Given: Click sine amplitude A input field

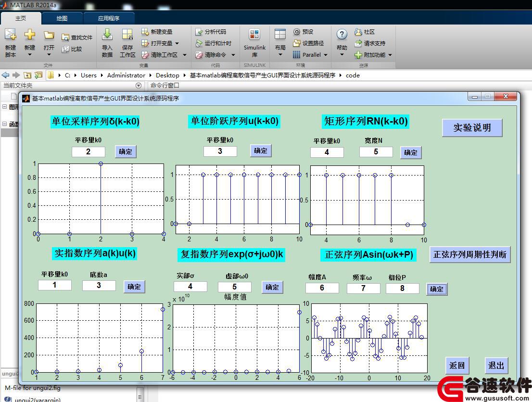Looking at the screenshot, I should (322, 288).
